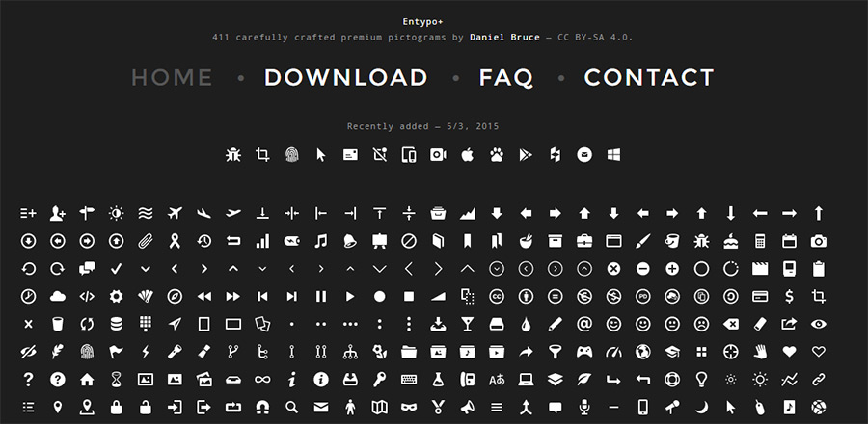This screenshot has height=424, width=868.
Task: Select the microphone pictogram
Action: click(x=583, y=407)
